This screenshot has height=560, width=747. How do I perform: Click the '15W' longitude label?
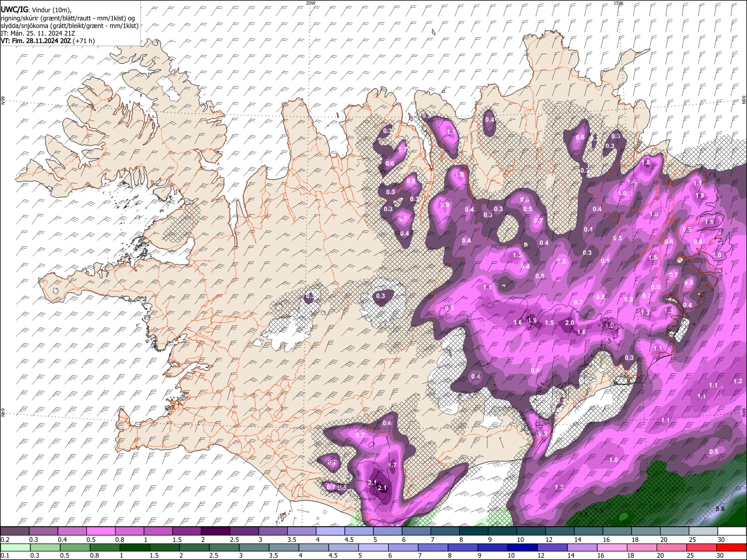tap(618, 3)
